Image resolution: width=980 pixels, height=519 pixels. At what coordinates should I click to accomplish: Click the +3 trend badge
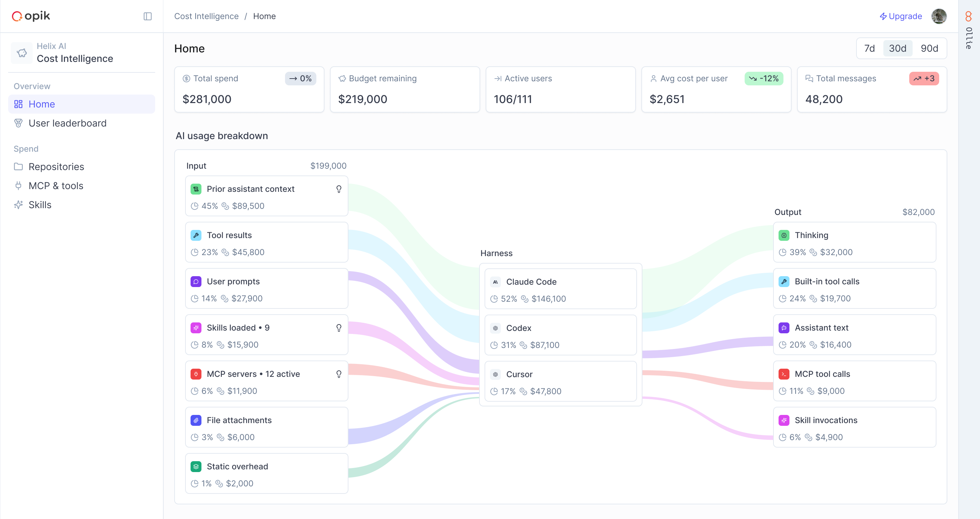924,78
